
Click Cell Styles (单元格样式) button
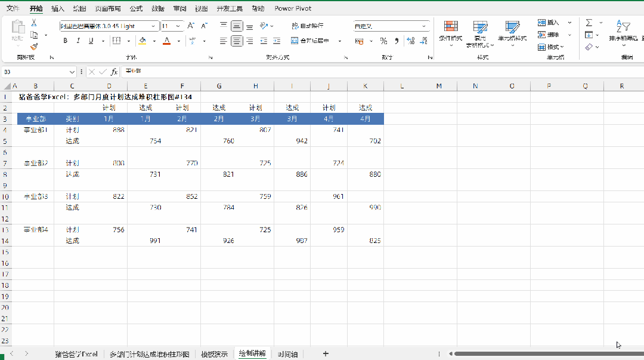click(x=512, y=33)
